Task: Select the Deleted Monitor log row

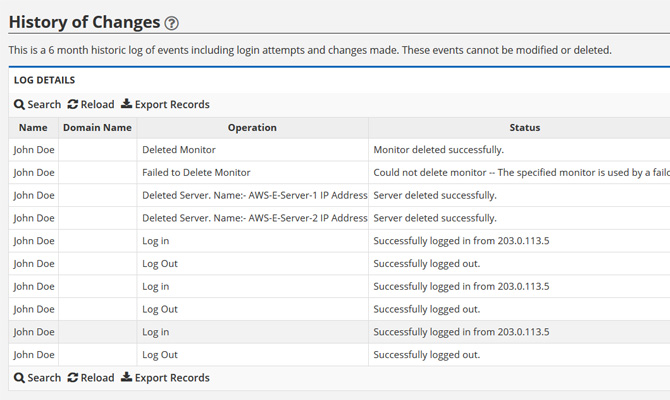Action: click(179, 150)
